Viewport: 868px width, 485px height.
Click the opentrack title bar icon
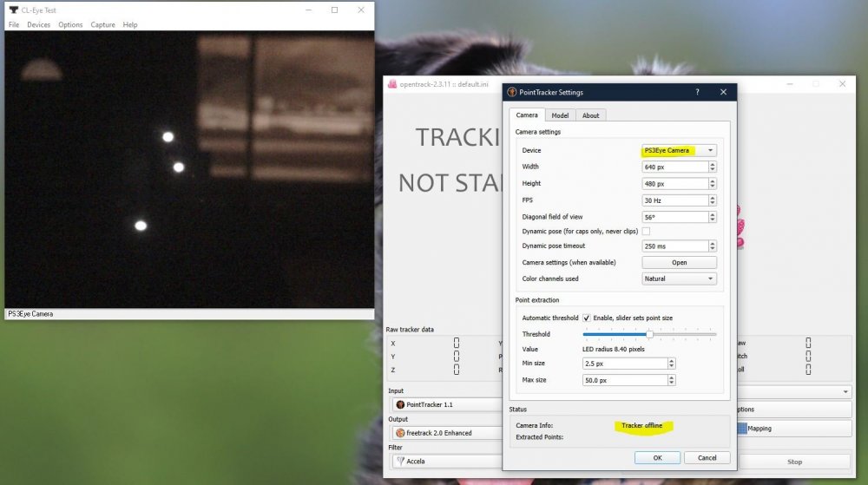coord(392,84)
